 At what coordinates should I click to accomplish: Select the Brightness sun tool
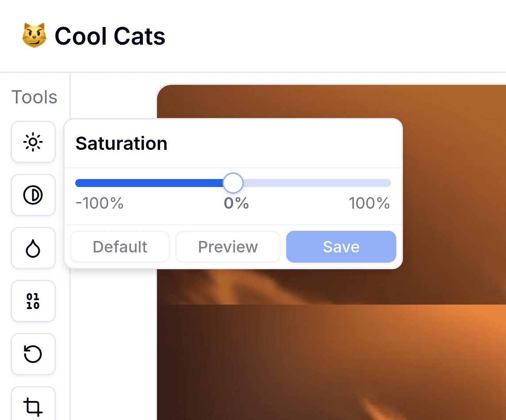(x=33, y=142)
